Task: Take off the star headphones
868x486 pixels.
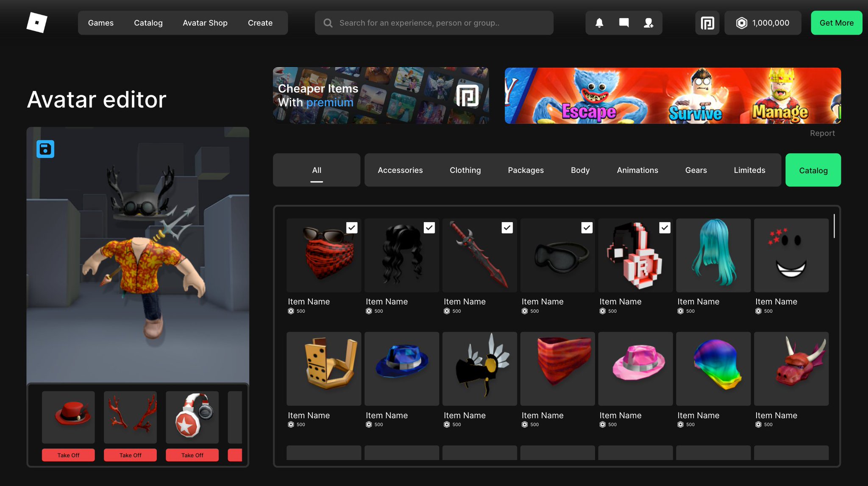Action: click(x=192, y=455)
